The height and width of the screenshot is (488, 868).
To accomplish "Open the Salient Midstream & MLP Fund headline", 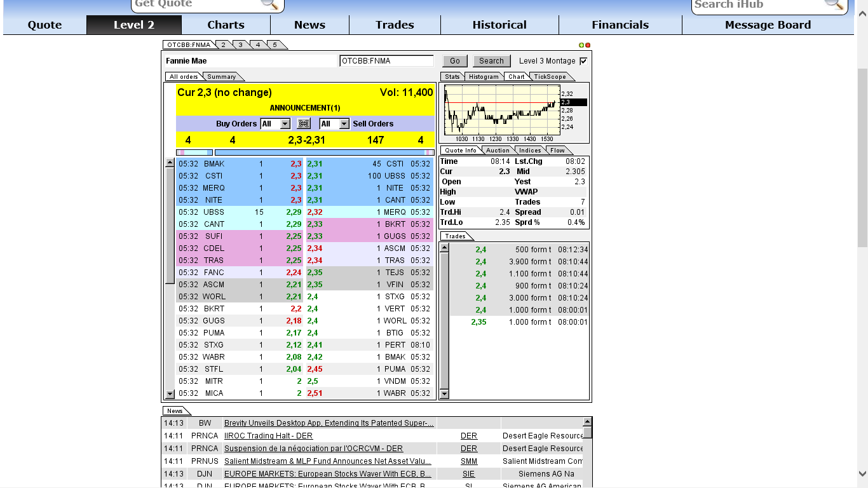I will pyautogui.click(x=328, y=461).
